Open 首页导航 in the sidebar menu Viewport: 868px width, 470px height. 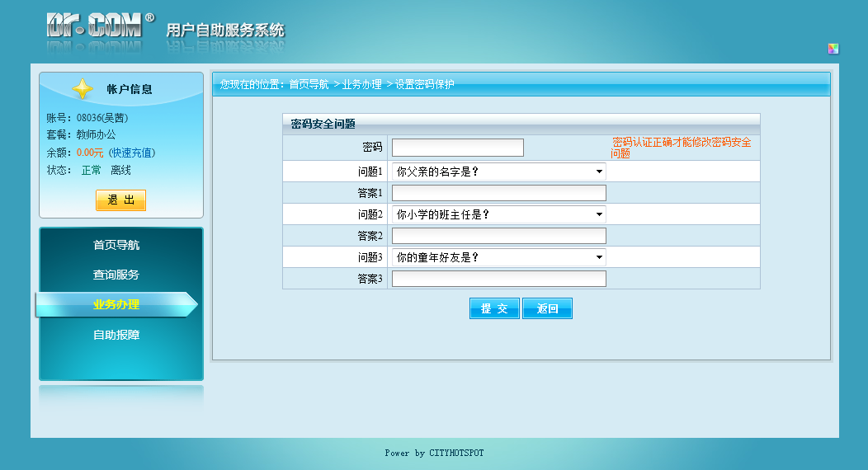click(x=116, y=246)
